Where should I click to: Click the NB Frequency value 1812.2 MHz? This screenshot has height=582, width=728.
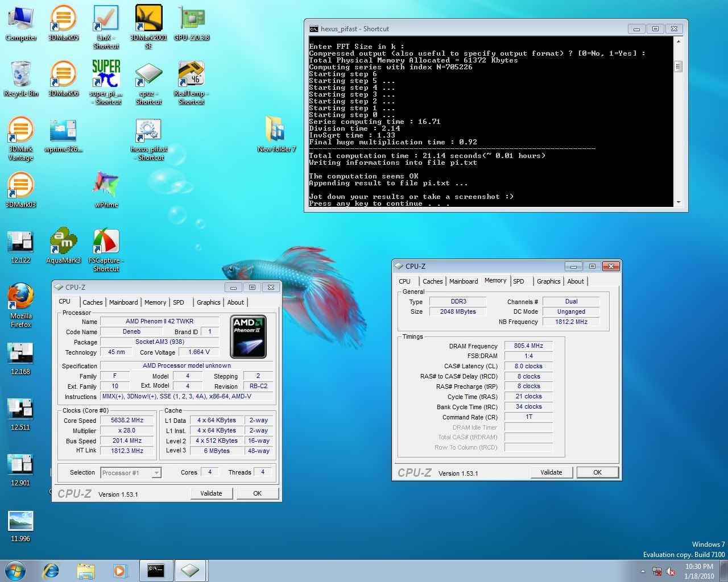click(571, 322)
